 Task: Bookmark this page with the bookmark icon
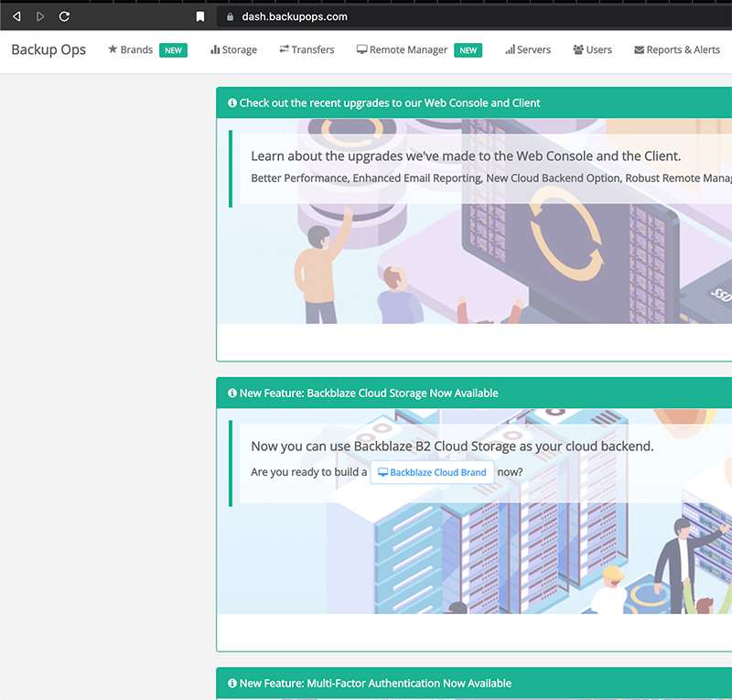click(200, 16)
